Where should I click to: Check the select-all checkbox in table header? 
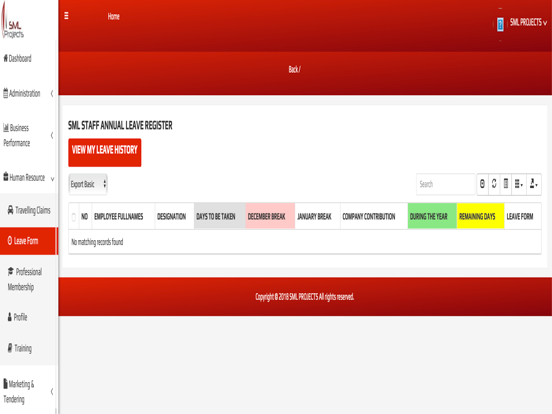pos(74,217)
